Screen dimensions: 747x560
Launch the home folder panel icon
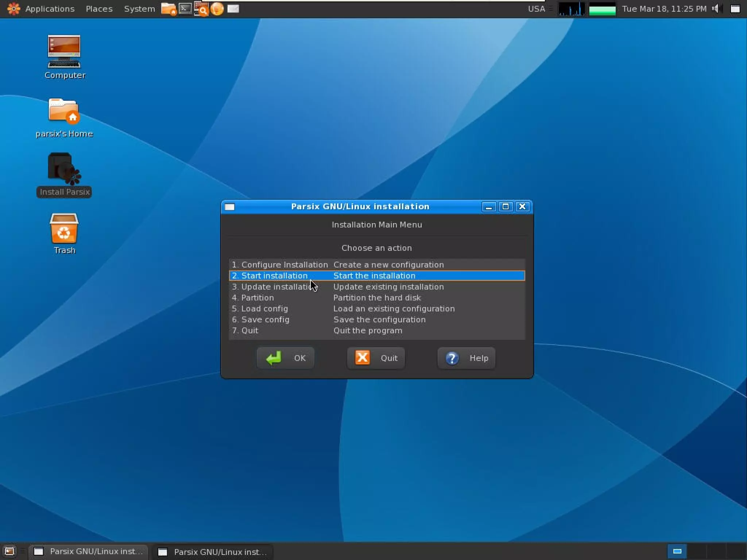168,9
